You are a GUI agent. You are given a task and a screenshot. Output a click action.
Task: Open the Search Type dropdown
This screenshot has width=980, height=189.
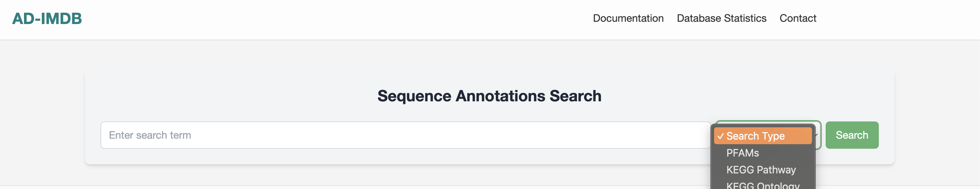pyautogui.click(x=766, y=136)
